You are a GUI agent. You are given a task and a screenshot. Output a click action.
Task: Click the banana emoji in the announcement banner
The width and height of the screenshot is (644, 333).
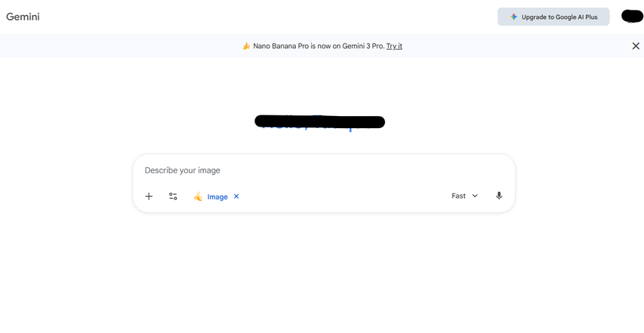pyautogui.click(x=246, y=46)
